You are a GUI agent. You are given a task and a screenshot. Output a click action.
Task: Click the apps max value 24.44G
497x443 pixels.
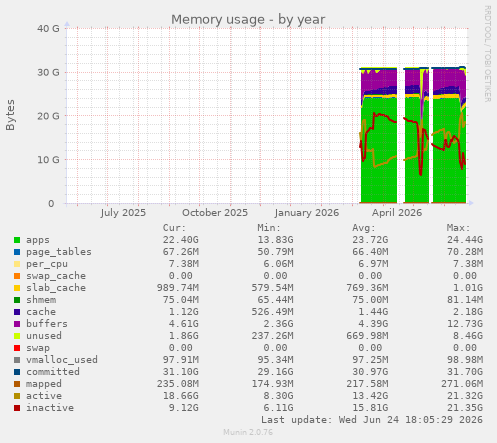tap(465, 240)
